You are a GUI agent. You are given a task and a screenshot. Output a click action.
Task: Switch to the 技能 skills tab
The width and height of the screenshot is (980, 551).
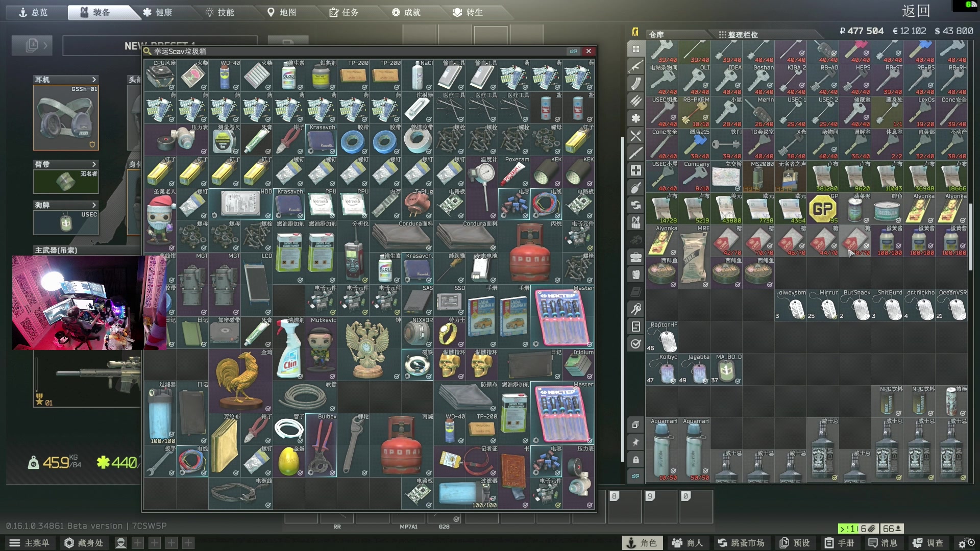point(219,12)
